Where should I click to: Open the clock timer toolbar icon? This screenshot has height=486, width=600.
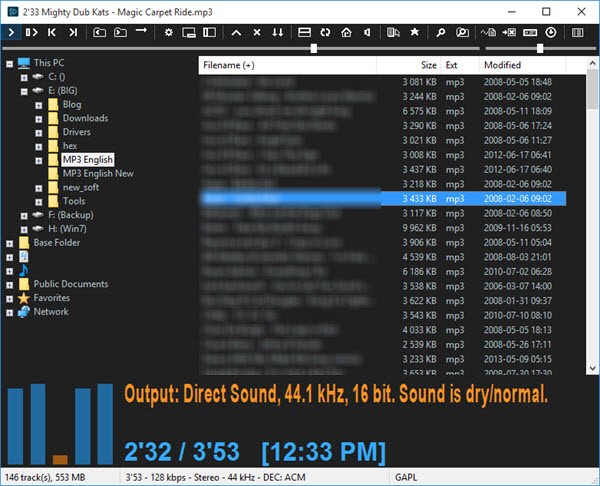tap(551, 33)
